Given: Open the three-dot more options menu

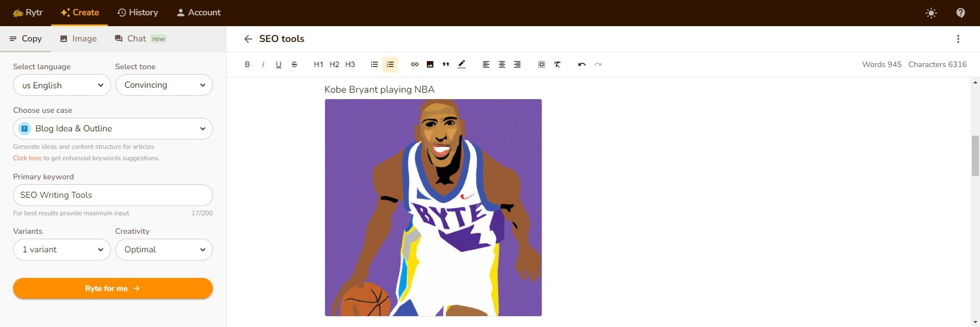Looking at the screenshot, I should (x=958, y=39).
